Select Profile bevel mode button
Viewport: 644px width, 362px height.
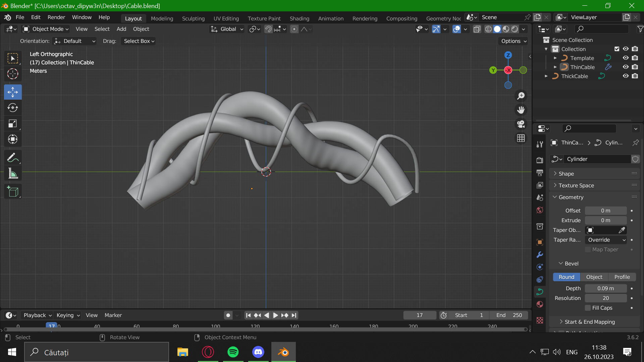point(622,277)
